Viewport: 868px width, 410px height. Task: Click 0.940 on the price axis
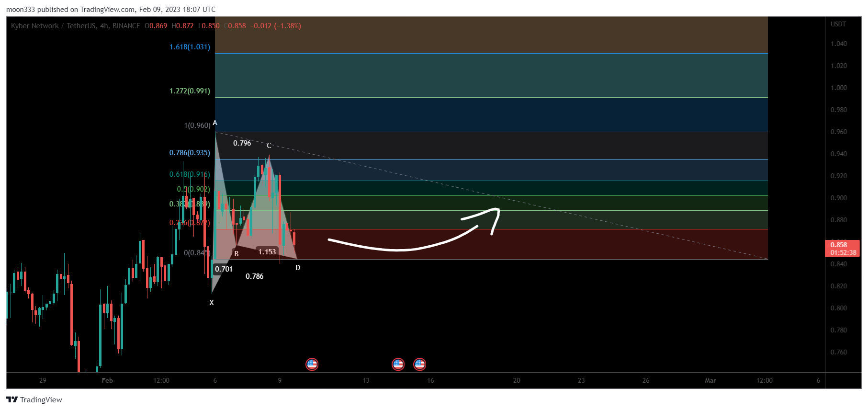tap(839, 154)
